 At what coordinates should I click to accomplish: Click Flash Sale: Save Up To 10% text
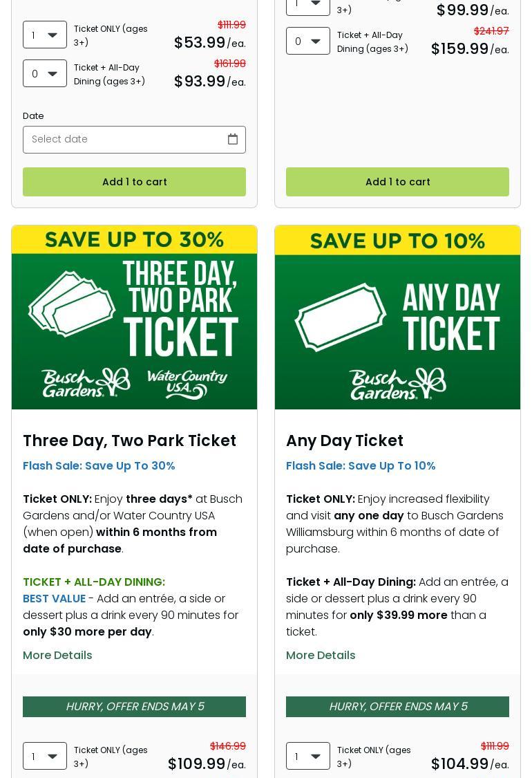click(x=361, y=465)
